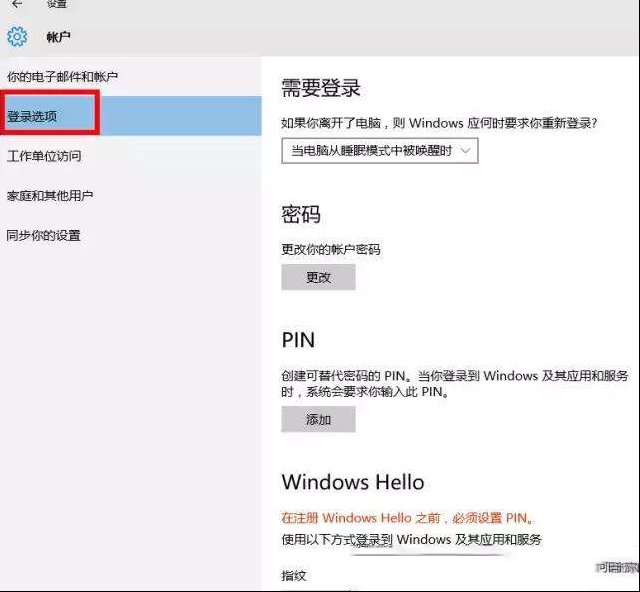The image size is (640, 592).
Task: Click the orange Windows Hello PIN warning
Action: tap(408, 518)
